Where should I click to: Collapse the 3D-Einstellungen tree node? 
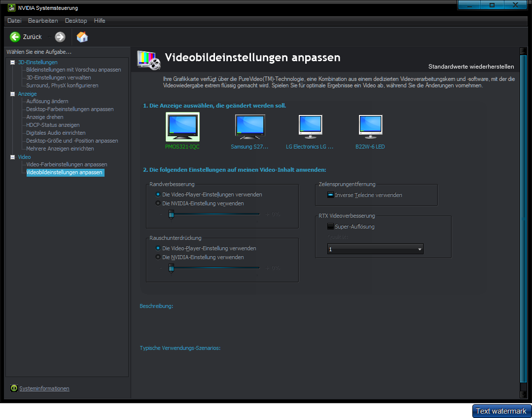pos(12,62)
